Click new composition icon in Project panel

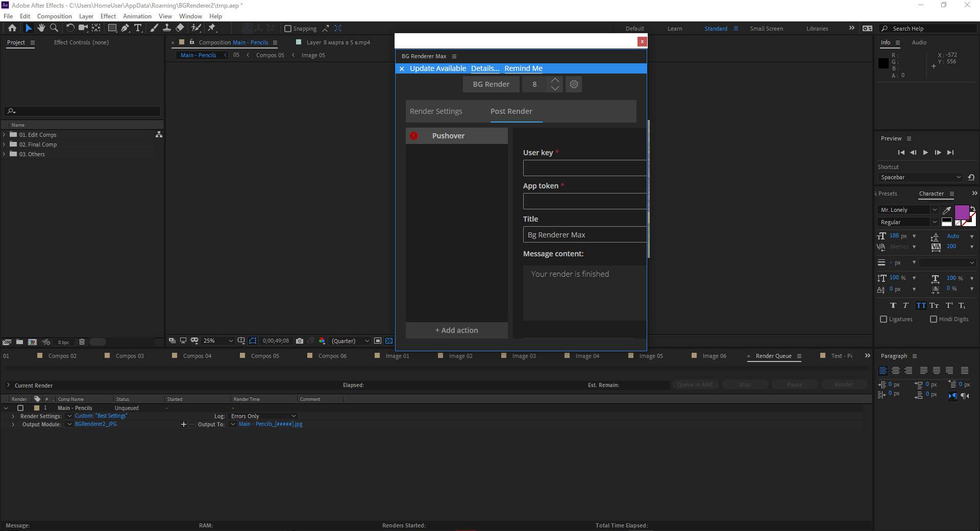(32, 342)
